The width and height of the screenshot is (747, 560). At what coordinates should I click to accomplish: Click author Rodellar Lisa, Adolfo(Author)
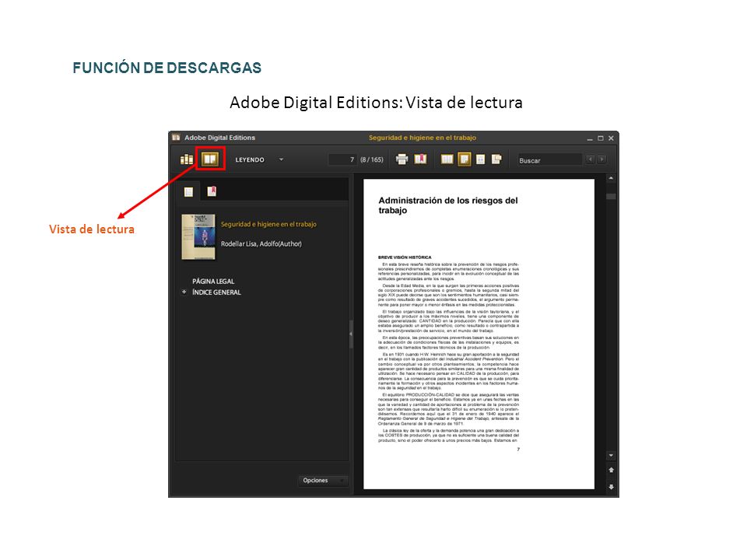261,243
